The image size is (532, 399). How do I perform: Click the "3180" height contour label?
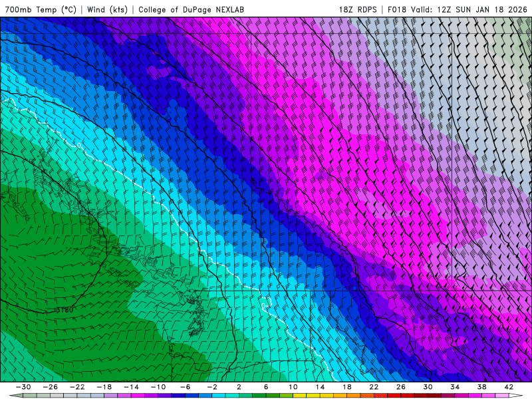click(x=65, y=310)
